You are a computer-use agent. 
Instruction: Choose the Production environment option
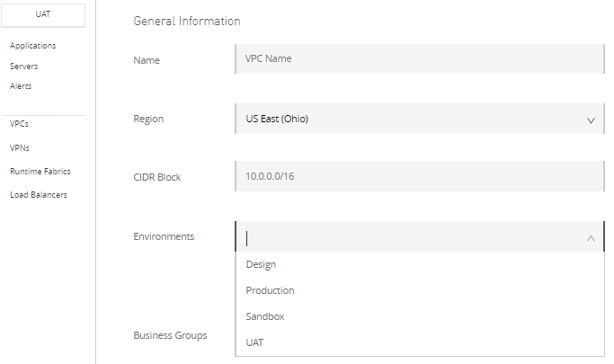tap(270, 290)
